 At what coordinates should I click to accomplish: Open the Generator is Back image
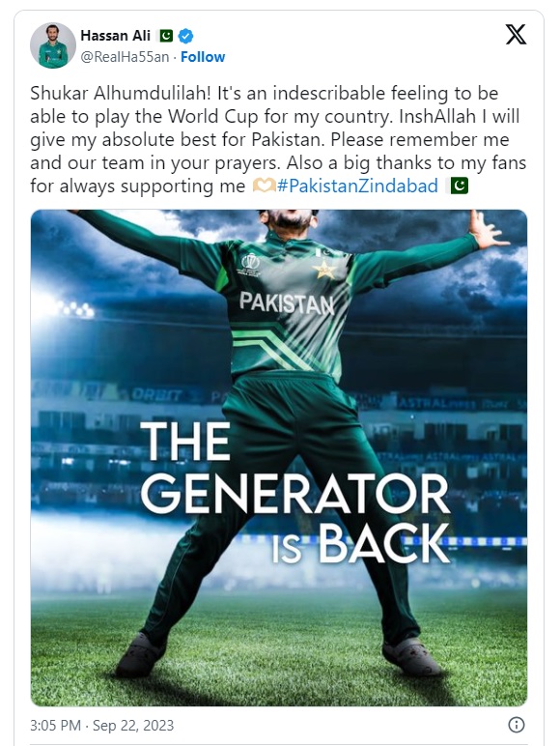click(x=279, y=458)
